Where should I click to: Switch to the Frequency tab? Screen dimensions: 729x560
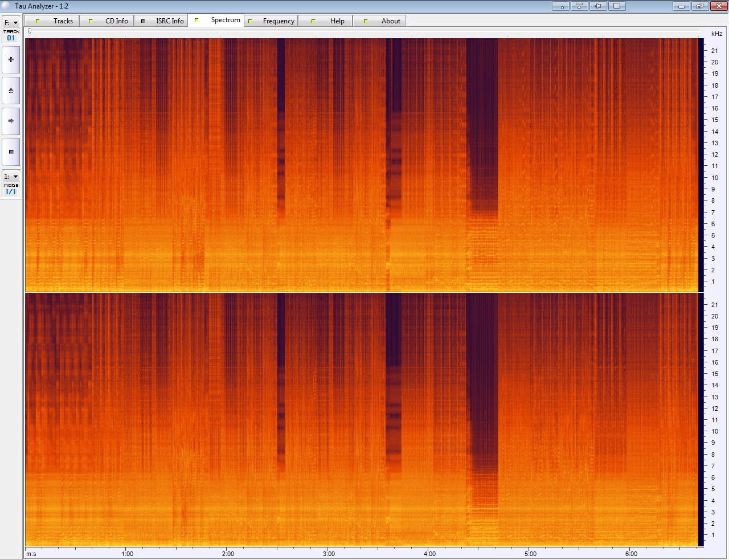[x=272, y=21]
